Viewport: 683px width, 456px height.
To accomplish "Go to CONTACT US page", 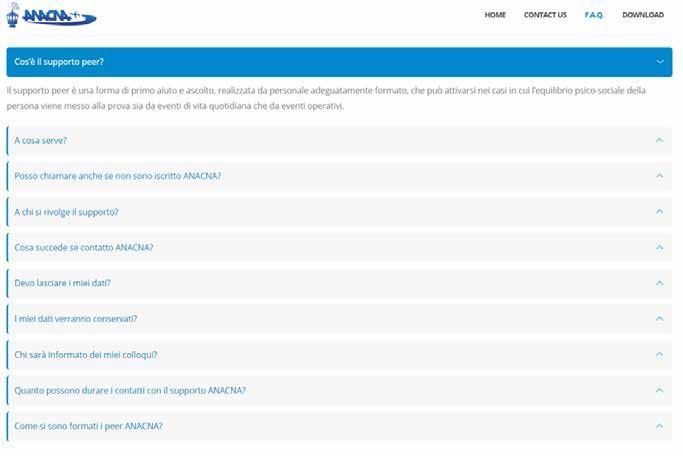I will 545,15.
